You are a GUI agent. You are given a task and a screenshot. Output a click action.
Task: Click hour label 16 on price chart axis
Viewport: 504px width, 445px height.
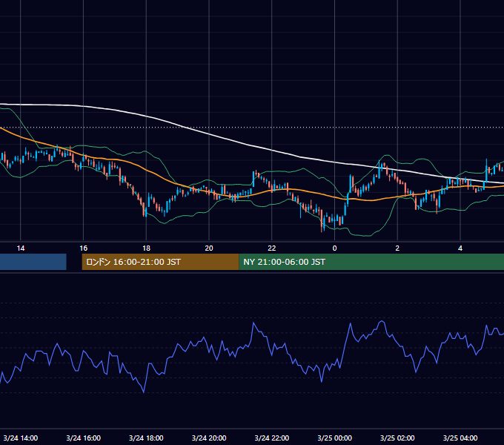(83, 248)
